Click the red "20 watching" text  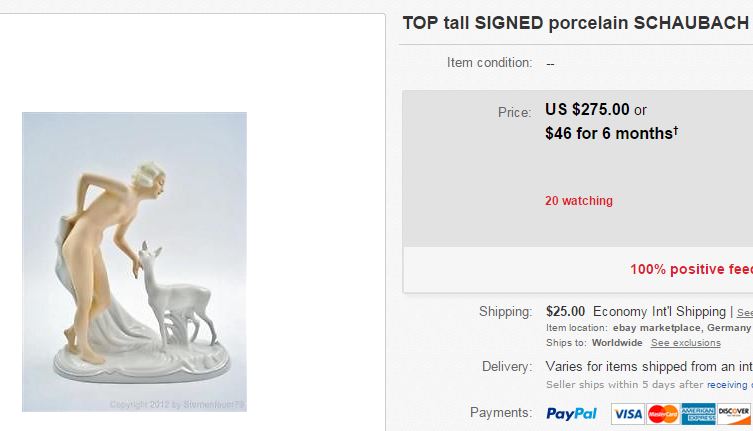pyautogui.click(x=579, y=201)
